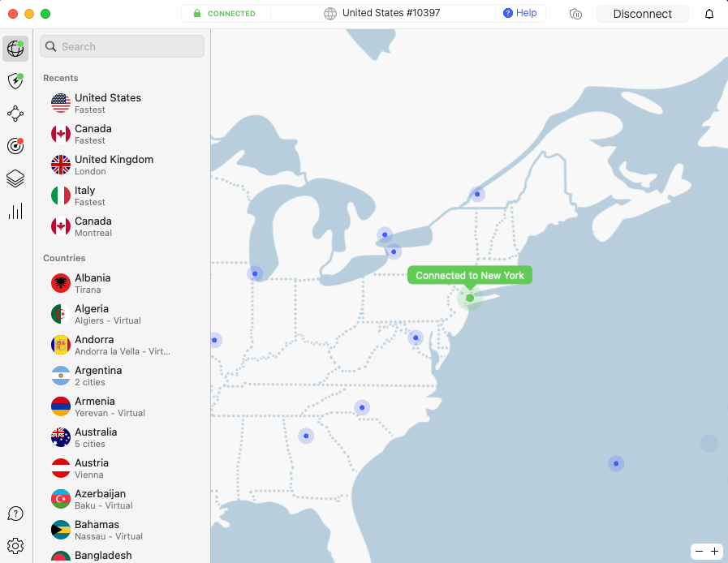This screenshot has width=728, height=563.
Task: Open the Help link
Action: click(520, 13)
